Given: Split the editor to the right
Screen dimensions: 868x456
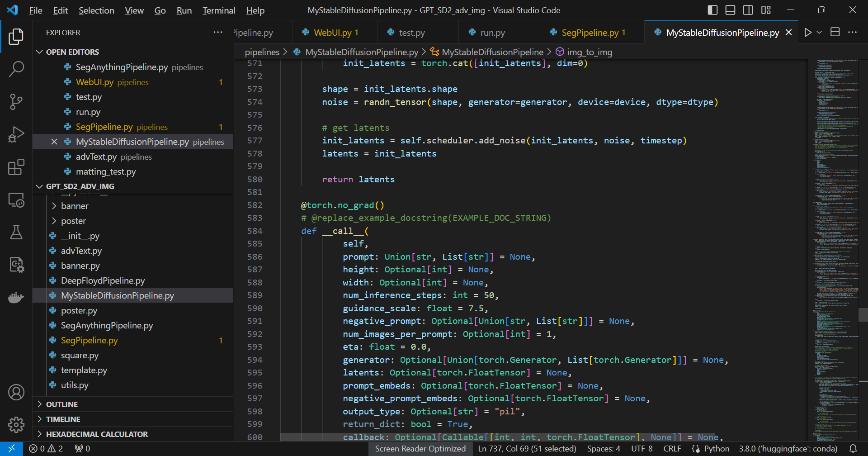Looking at the screenshot, I should [x=835, y=33].
